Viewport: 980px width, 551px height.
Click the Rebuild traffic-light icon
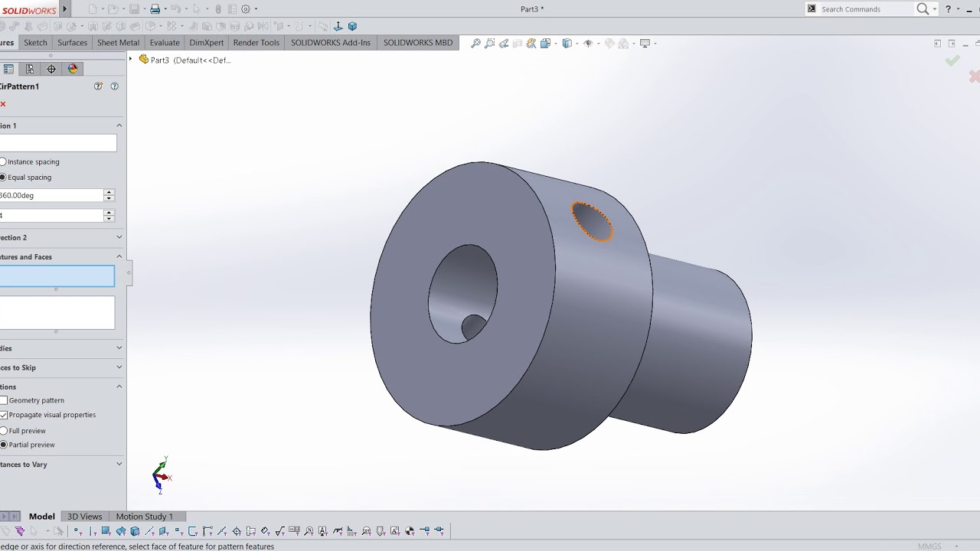(218, 9)
